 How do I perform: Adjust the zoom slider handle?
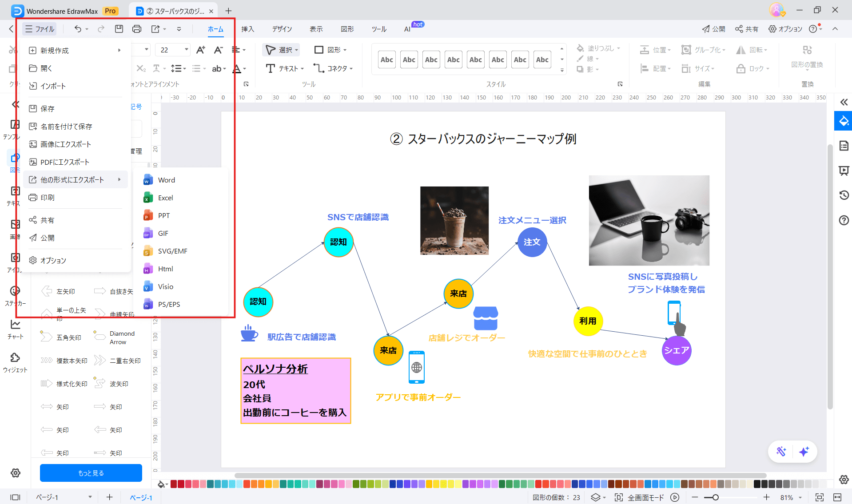tap(715, 497)
